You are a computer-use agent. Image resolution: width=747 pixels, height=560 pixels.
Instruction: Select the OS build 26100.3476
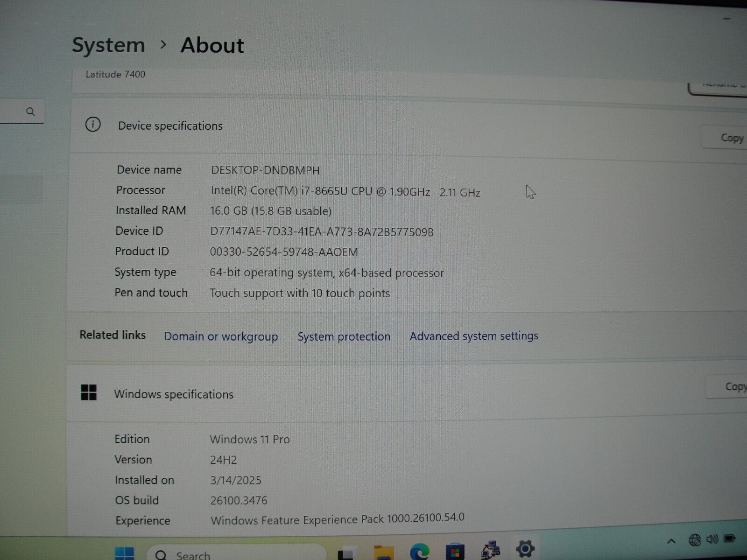(x=239, y=501)
